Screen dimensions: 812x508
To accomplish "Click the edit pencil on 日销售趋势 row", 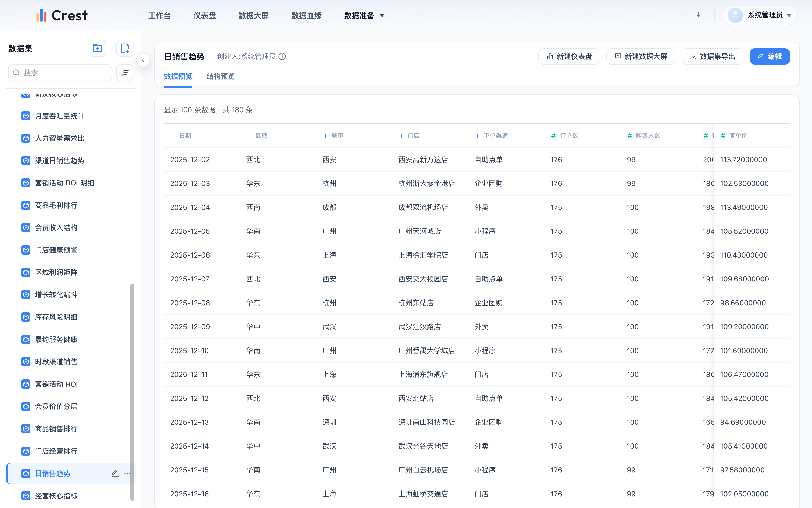I will [115, 473].
